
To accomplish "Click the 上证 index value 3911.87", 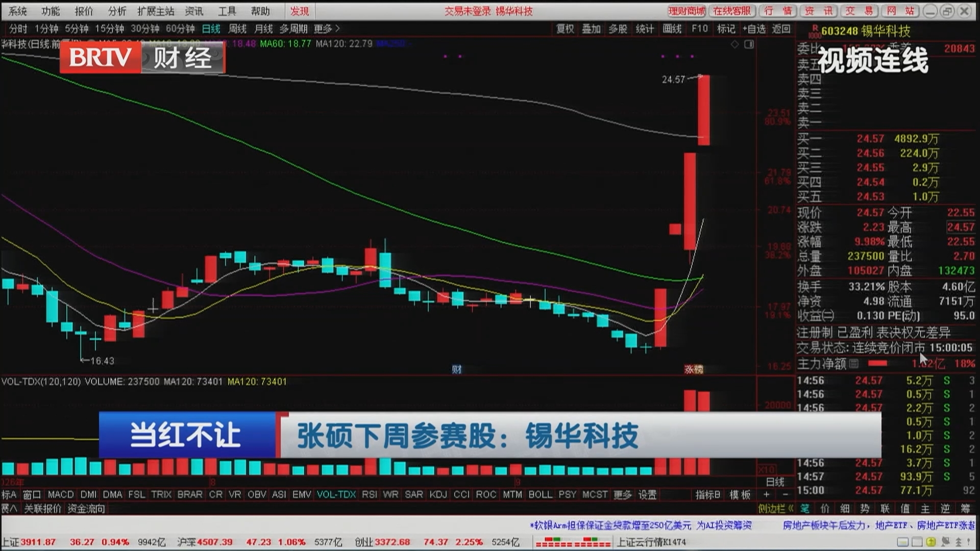I will 38,542.
